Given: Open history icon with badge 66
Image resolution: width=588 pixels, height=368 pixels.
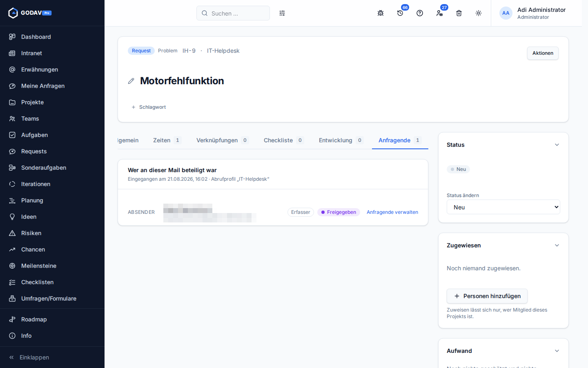Looking at the screenshot, I should (x=400, y=13).
